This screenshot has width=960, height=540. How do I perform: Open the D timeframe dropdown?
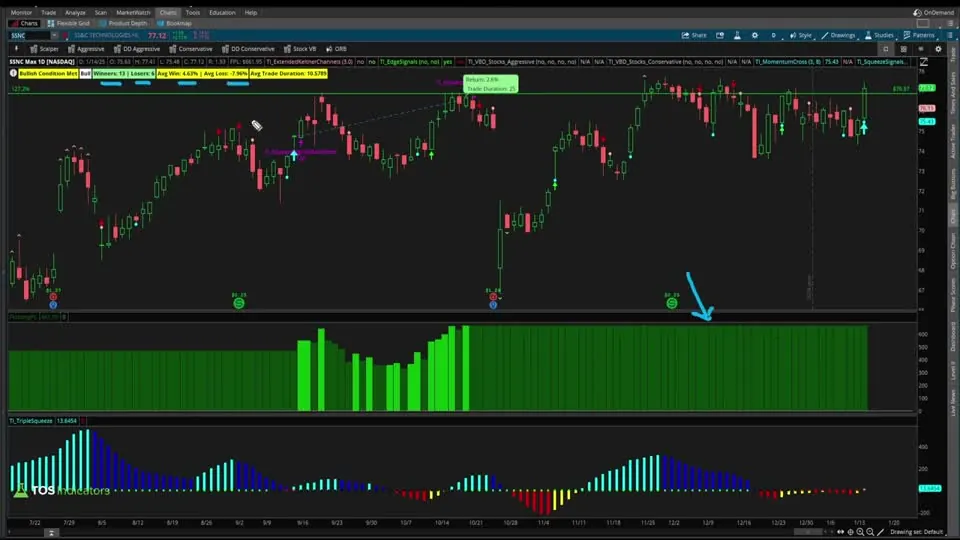tap(773, 36)
